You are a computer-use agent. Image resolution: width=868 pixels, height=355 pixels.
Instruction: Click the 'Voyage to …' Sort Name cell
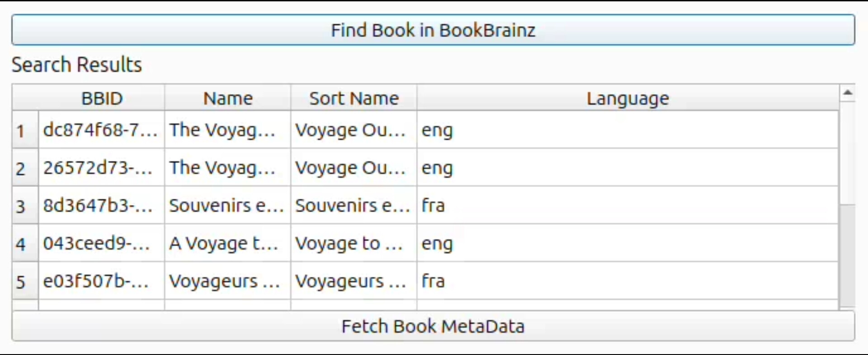click(353, 243)
